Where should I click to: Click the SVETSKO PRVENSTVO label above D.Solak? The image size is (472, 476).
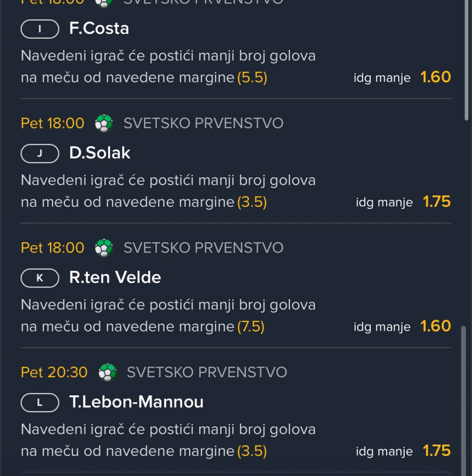tap(203, 123)
